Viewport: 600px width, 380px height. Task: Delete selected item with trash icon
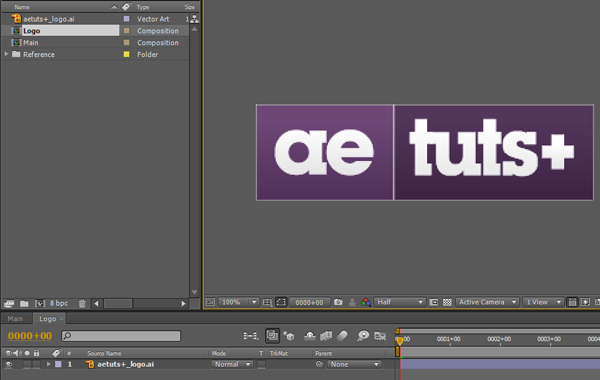[x=82, y=303]
